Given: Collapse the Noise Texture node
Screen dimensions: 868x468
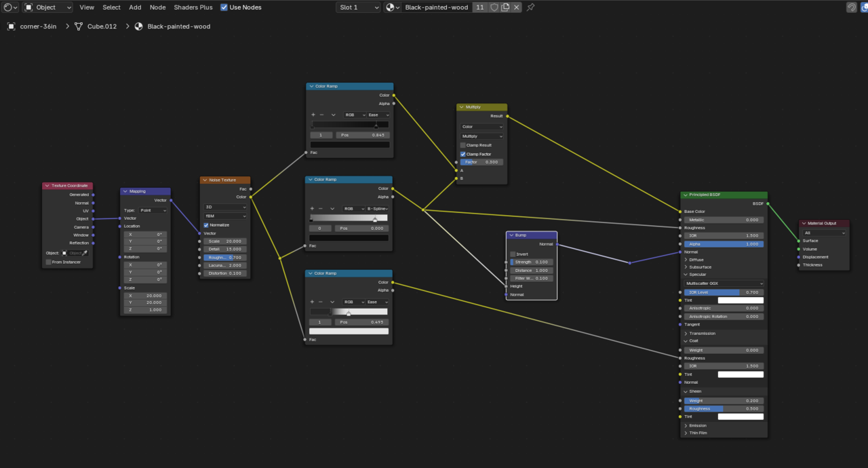Looking at the screenshot, I should tap(205, 180).
